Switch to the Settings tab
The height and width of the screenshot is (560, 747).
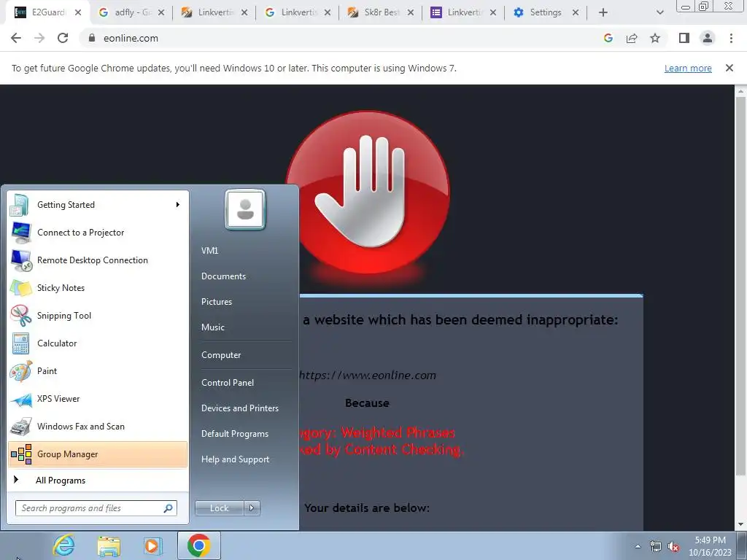(x=546, y=13)
